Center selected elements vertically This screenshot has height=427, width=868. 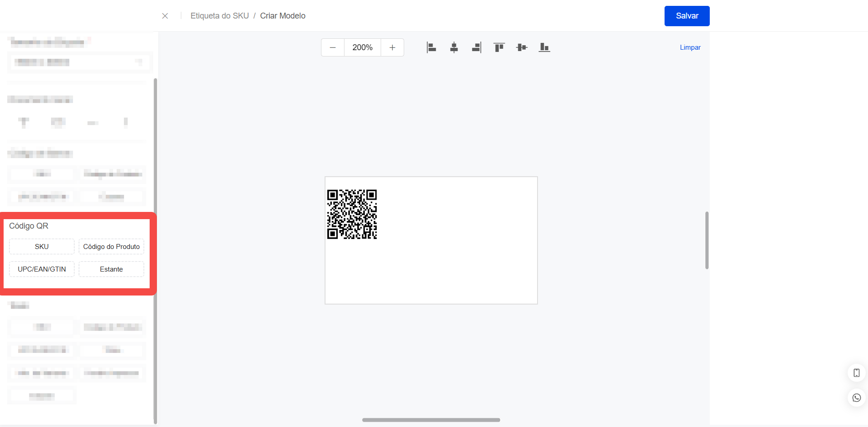522,47
